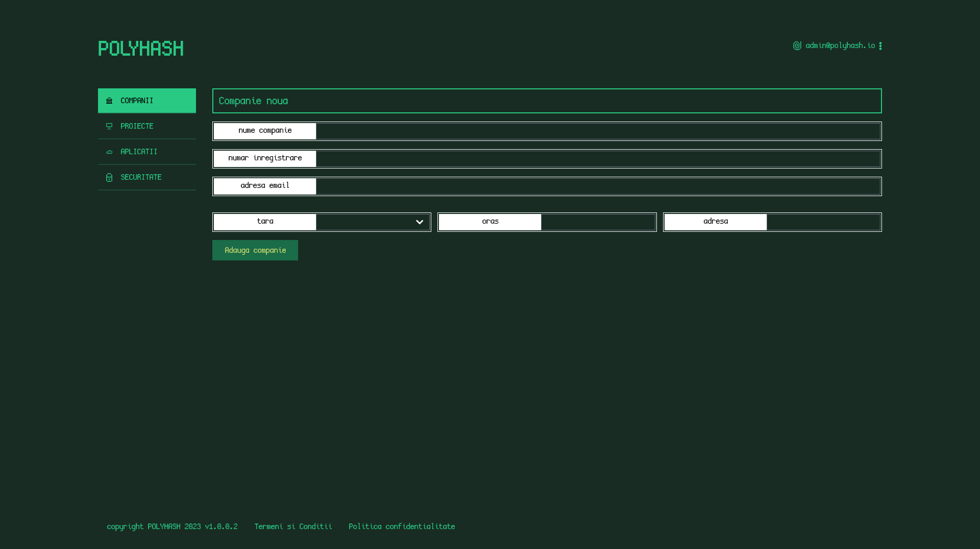Switch to the Aplicatii section
This screenshot has width=980, height=549.
point(139,152)
